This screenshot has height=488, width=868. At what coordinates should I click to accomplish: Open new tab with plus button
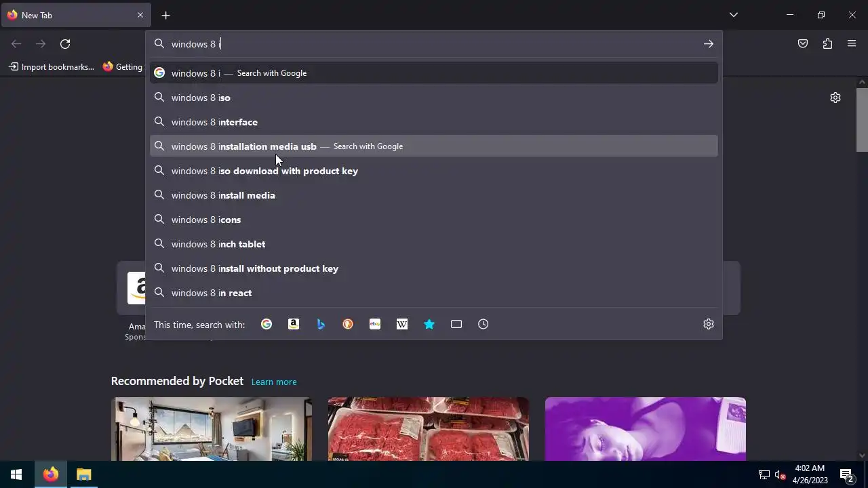pyautogui.click(x=165, y=15)
